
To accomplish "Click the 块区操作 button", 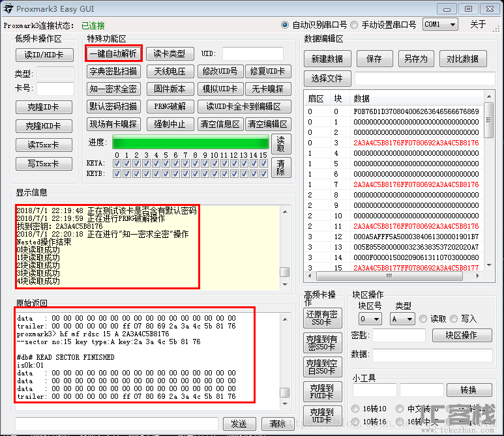I will [x=462, y=335].
